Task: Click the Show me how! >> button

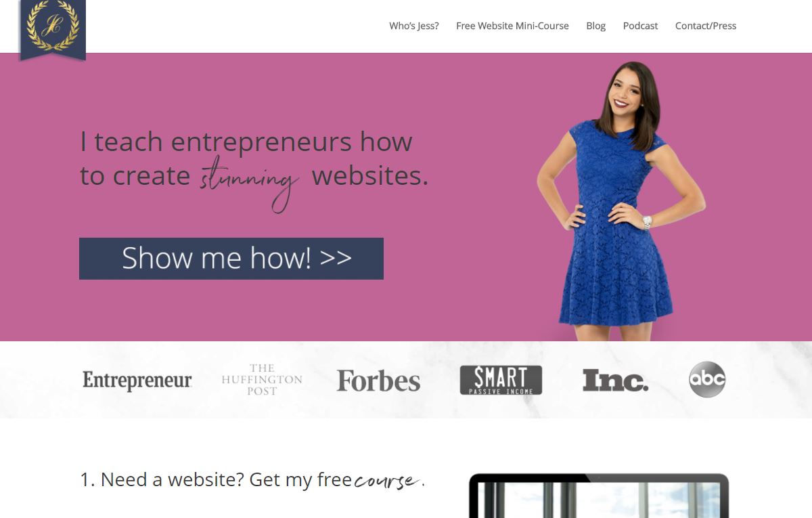Action: click(231, 259)
